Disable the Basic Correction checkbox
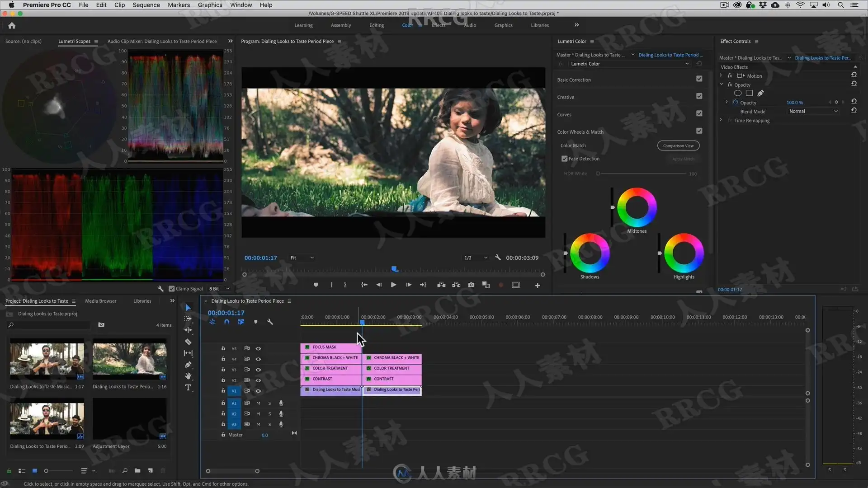 699,79
